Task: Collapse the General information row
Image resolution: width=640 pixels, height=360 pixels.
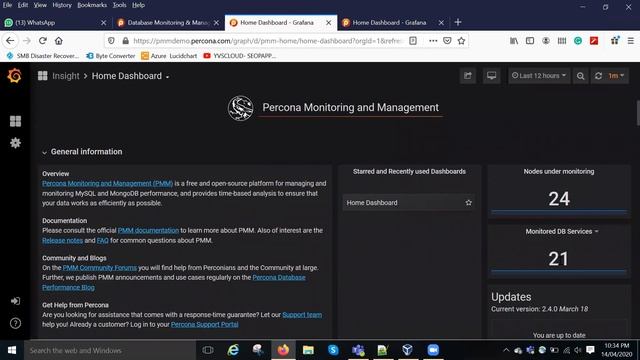Action: coord(82,152)
